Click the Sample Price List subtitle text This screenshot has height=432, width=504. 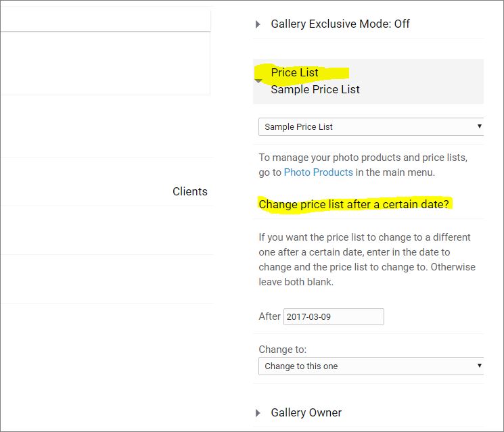pyautogui.click(x=315, y=90)
